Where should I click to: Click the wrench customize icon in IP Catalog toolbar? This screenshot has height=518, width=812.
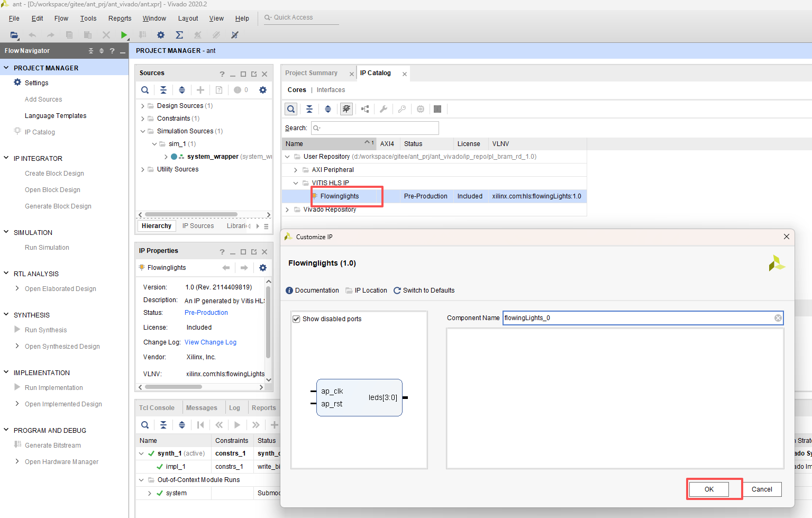coord(384,109)
